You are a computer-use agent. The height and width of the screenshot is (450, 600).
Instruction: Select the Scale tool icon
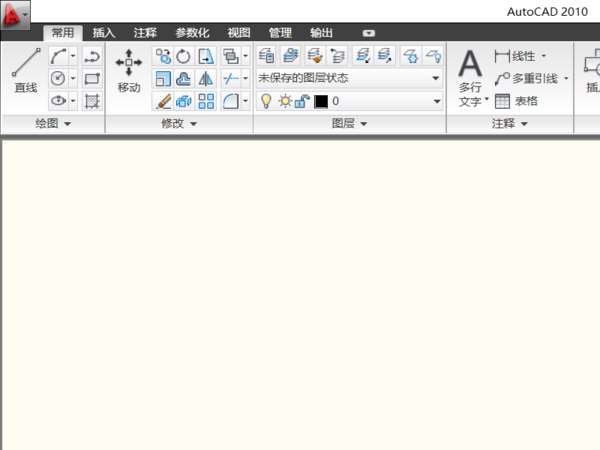pyautogui.click(x=163, y=79)
